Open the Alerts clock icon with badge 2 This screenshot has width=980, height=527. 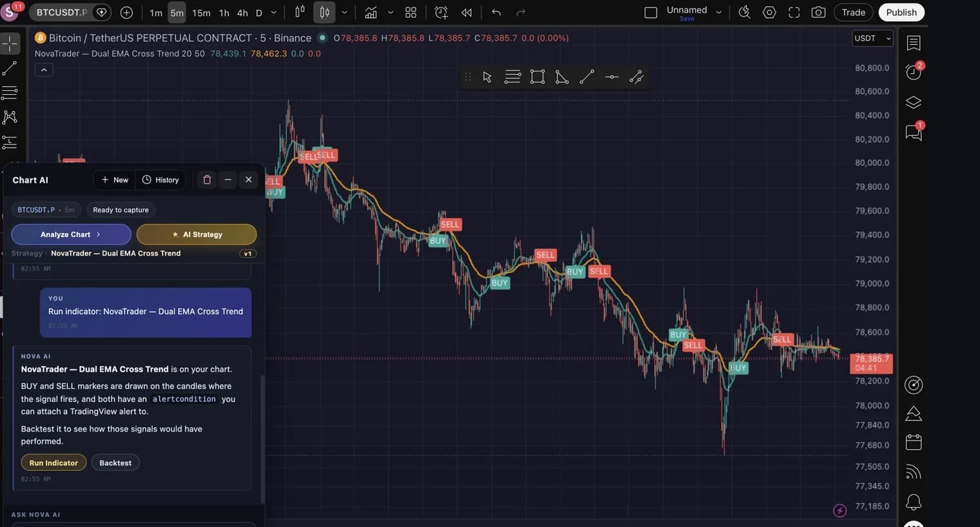[x=914, y=72]
